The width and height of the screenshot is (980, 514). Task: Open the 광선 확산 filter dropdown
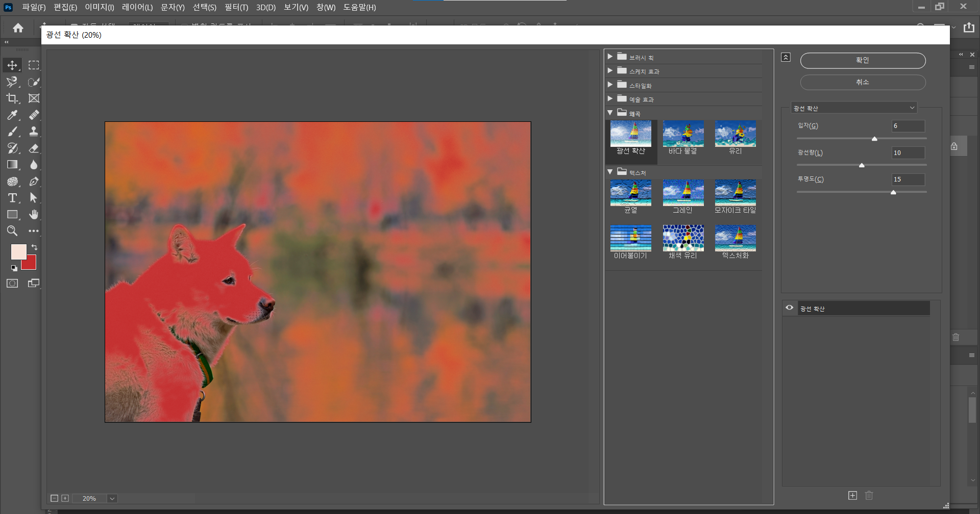(854, 108)
